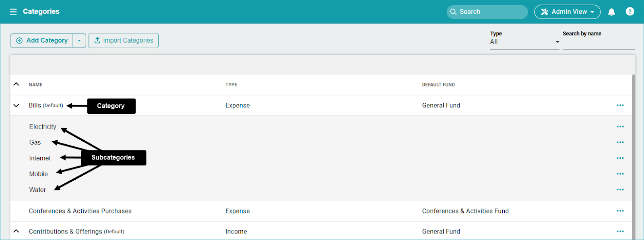This screenshot has height=240, width=644.
Task: Focus the Search by name field
Action: coord(599,43)
